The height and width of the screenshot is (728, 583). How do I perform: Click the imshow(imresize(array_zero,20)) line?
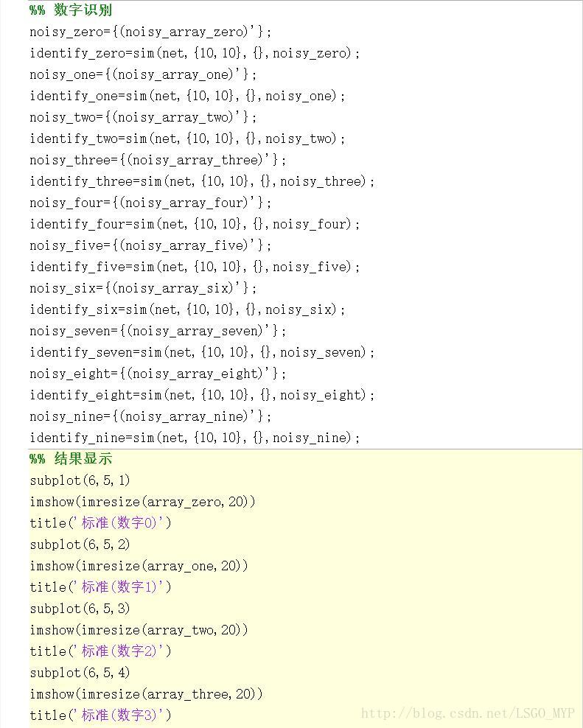142,502
